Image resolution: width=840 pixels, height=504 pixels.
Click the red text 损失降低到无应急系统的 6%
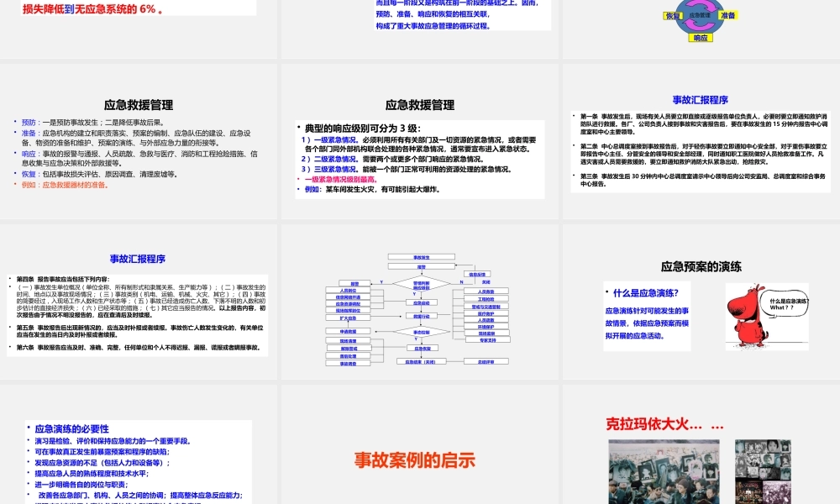pyautogui.click(x=92, y=8)
